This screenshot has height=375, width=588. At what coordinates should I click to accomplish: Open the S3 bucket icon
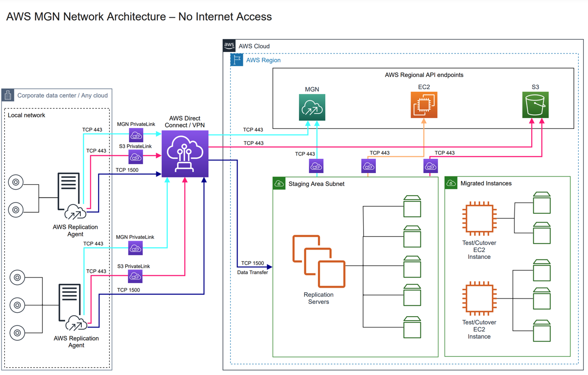(x=535, y=105)
